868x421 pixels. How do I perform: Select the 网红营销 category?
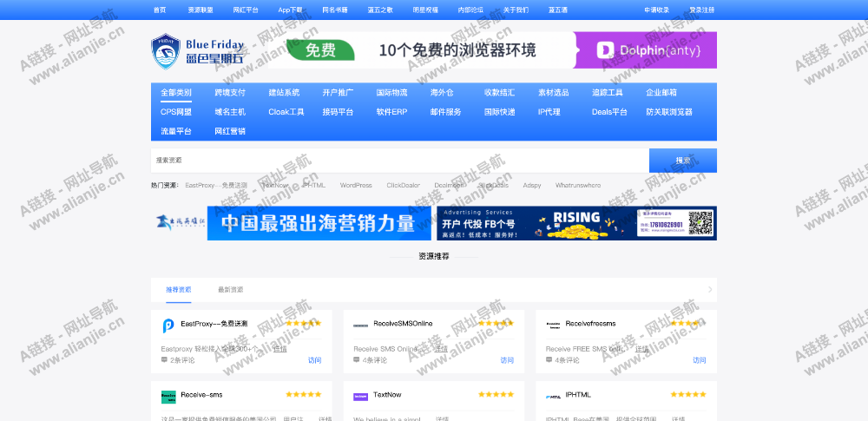click(x=230, y=131)
